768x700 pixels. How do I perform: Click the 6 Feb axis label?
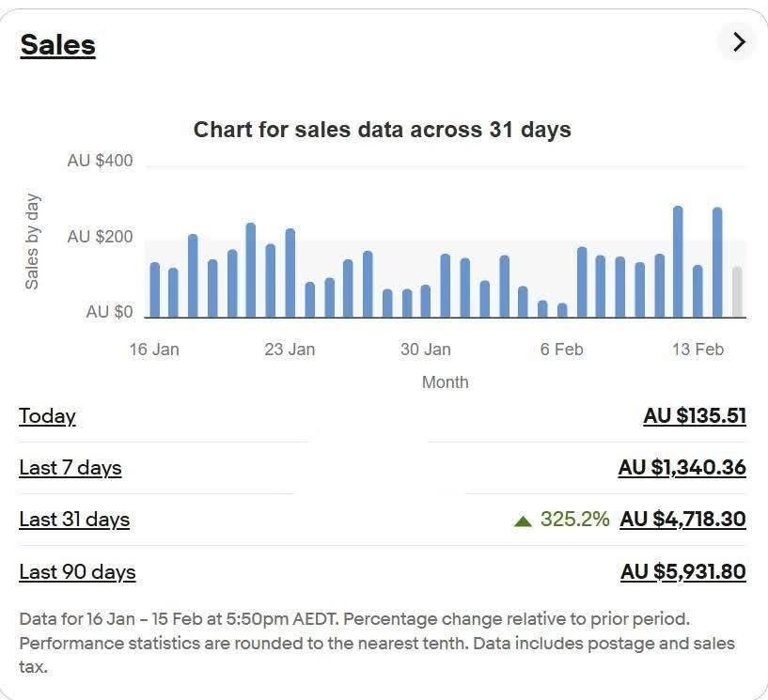pyautogui.click(x=561, y=350)
